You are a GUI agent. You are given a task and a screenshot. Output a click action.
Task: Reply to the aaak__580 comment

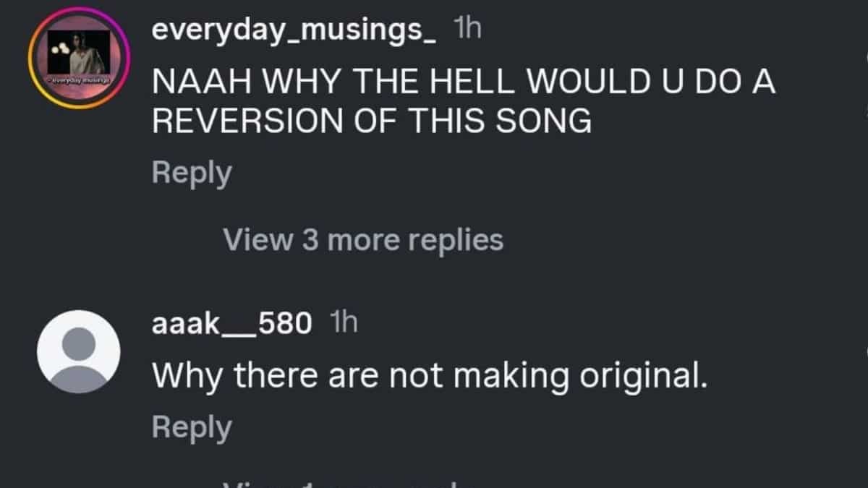coord(192,427)
